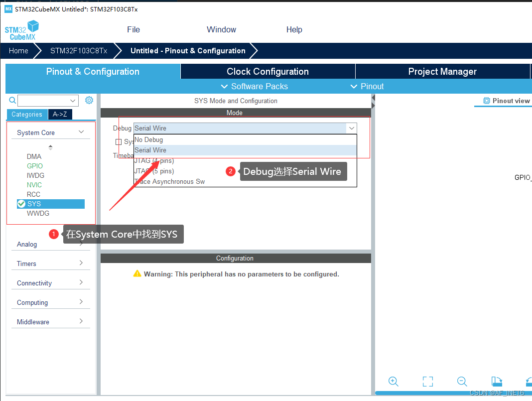Open the Help menu
This screenshot has height=401, width=532.
click(x=294, y=29)
